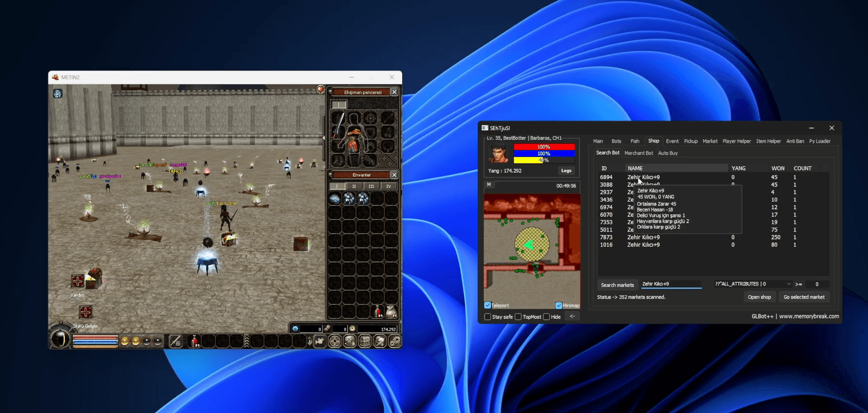Switch to inventory page IV

[x=388, y=186]
